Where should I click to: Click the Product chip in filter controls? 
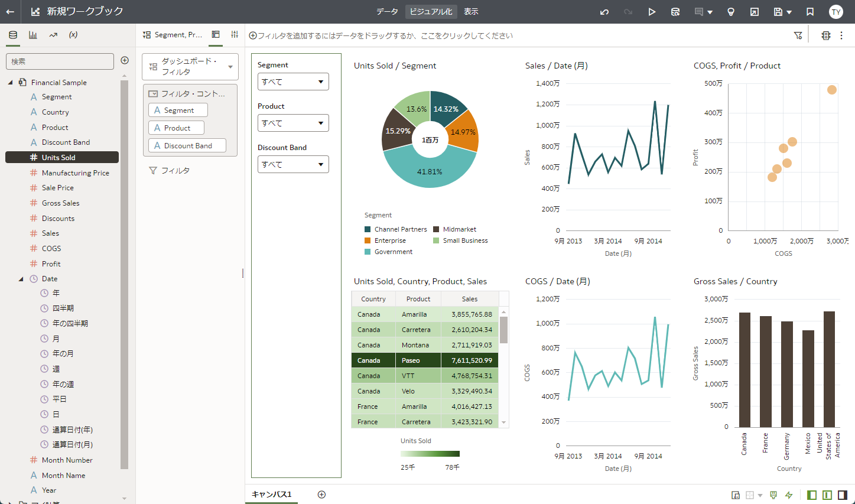coord(176,128)
